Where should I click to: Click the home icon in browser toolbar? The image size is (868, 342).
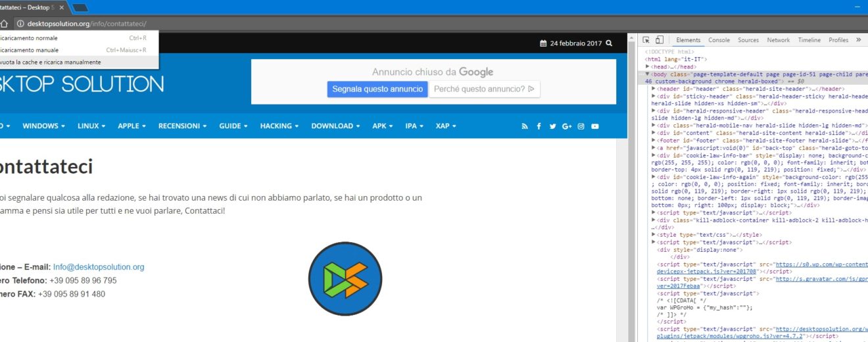(3, 24)
